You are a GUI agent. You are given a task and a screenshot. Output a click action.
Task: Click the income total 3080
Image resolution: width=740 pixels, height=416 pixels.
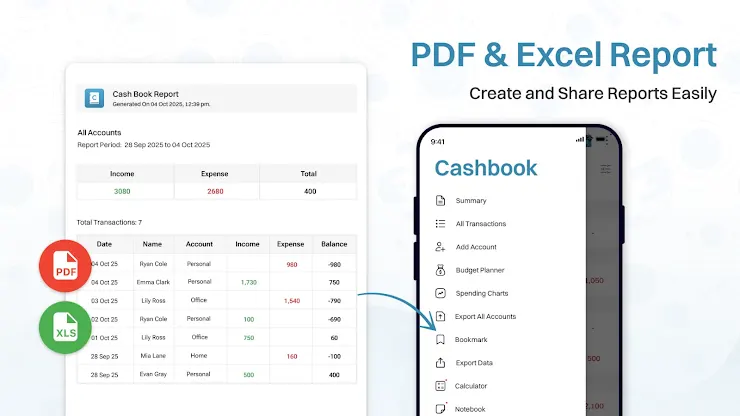122,191
